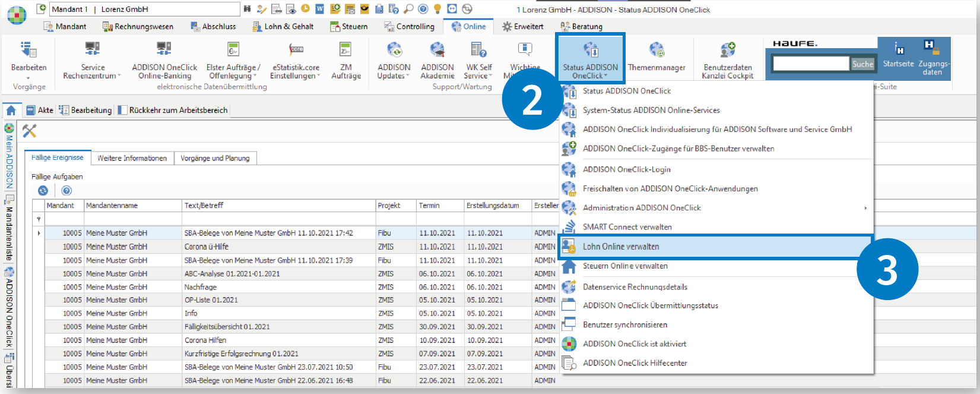The height and width of the screenshot is (394, 980).
Task: Click the Word document icon in quick toolbar
Action: coord(319,9)
